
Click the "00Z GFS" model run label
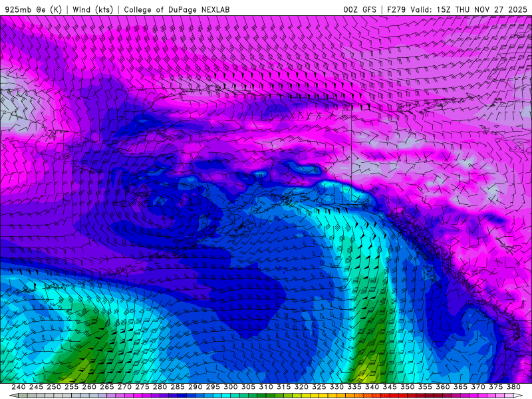pyautogui.click(x=360, y=9)
